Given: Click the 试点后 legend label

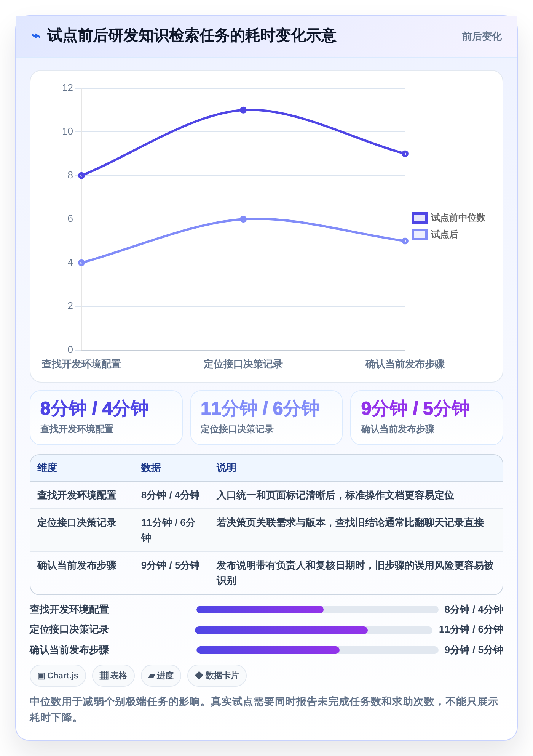Looking at the screenshot, I should click(x=444, y=235).
